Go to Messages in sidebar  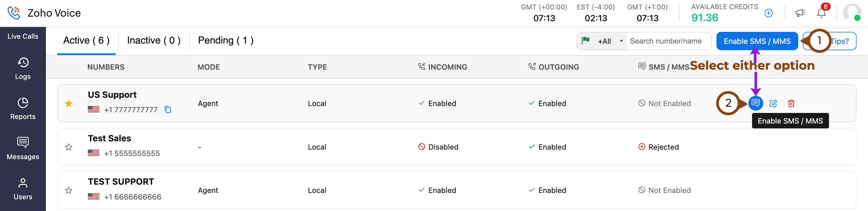tap(23, 149)
